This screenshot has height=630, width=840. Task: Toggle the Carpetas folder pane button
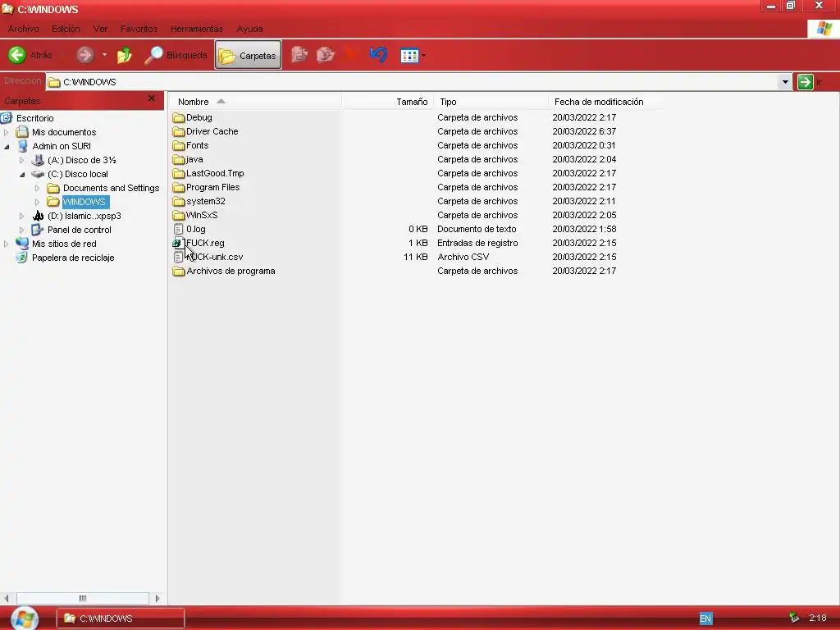point(248,55)
